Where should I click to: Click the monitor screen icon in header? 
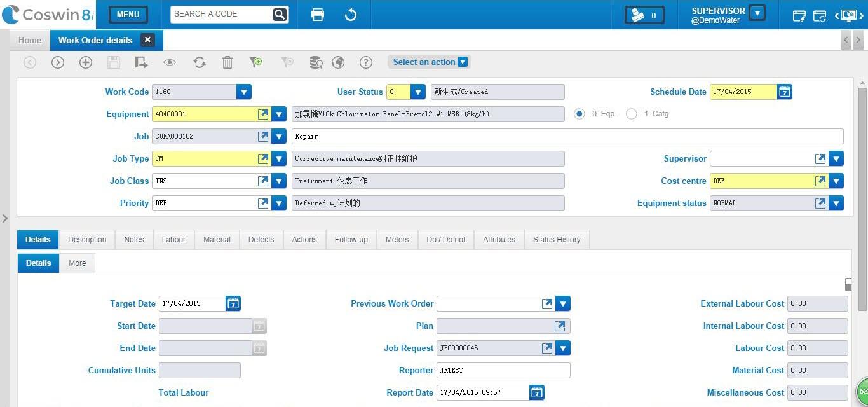(x=848, y=15)
